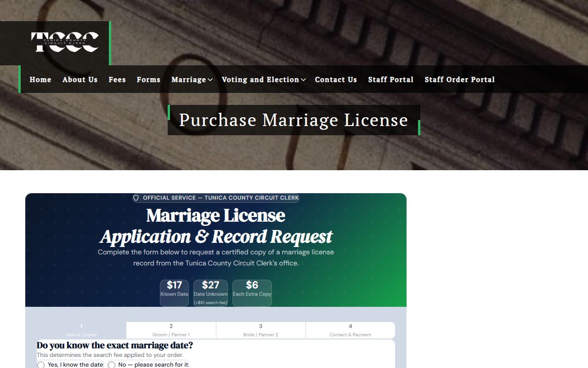This screenshot has height=368, width=588.
Task: Click the TCCC Tunica County logo
Action: pos(65,42)
